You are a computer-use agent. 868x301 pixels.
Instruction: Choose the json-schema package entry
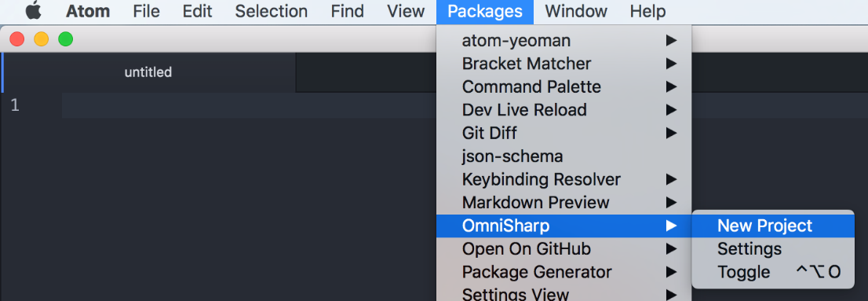tap(563, 156)
